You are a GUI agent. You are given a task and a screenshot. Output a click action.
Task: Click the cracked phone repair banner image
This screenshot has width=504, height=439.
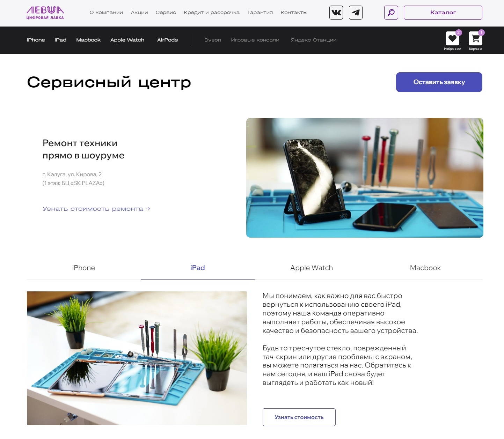[x=365, y=178]
